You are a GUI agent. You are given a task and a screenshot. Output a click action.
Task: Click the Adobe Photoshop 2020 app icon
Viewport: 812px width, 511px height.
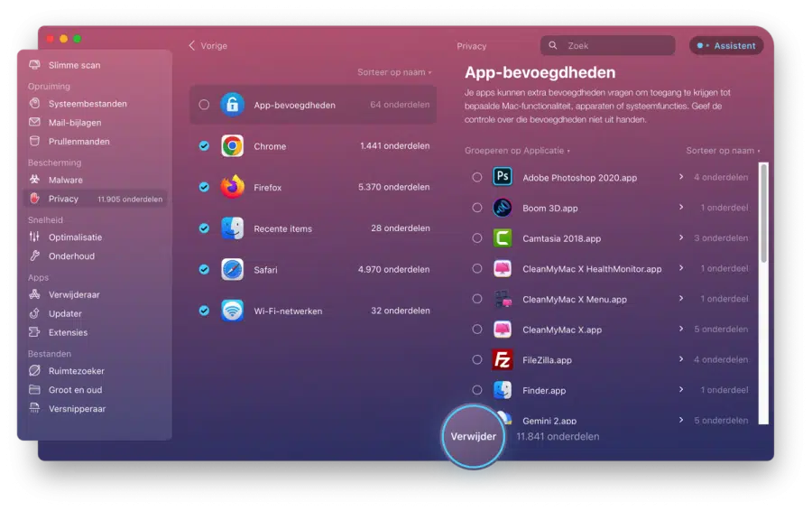tap(502, 177)
